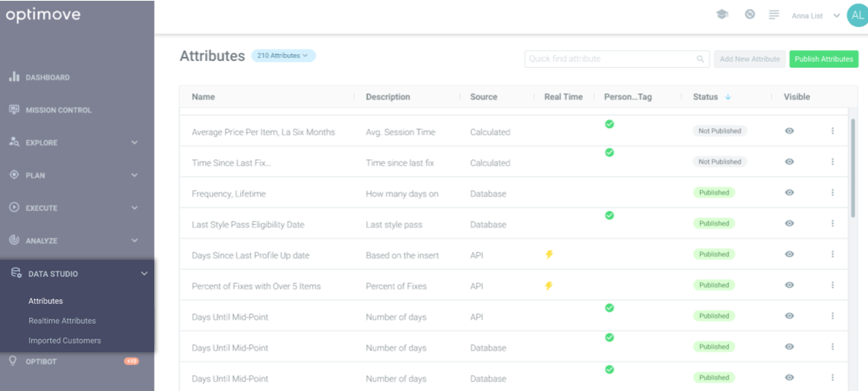Open more options for Days Since Last Profile Up date
Screen dimensions: 868x391
coord(832,255)
